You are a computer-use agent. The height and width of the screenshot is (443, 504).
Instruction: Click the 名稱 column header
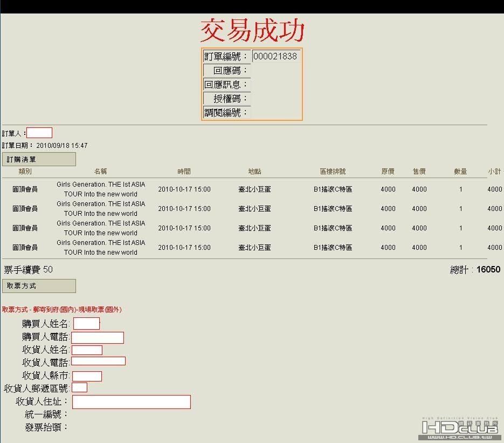pos(101,171)
